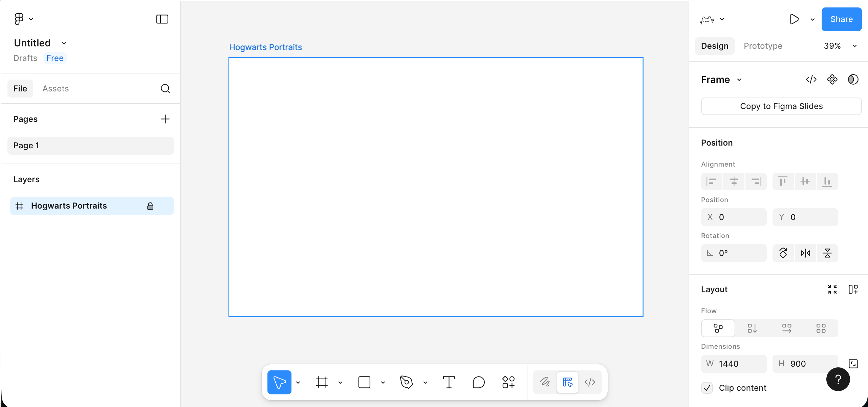Select the Comment tool
This screenshot has height=407, width=868.
pos(478,382)
